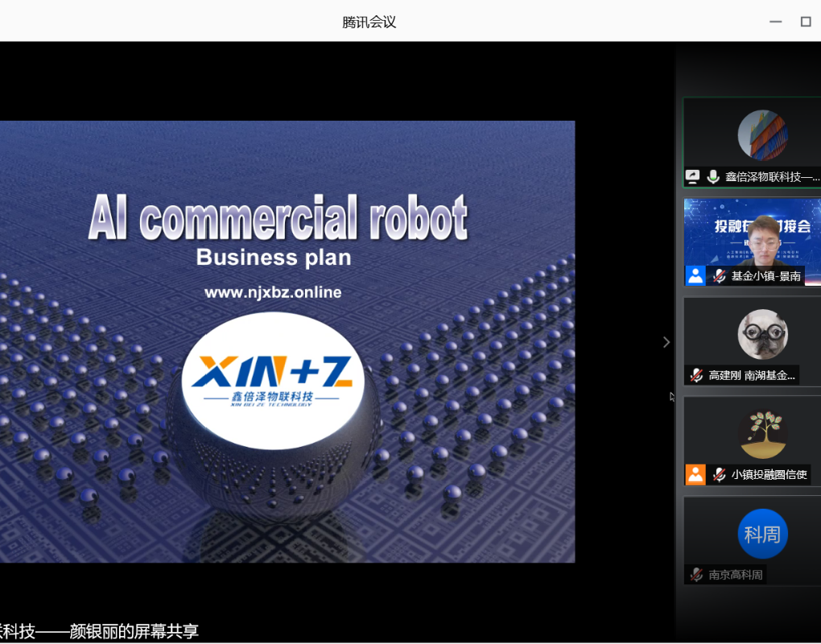Viewport: 821px width, 644px height.
Task: Click the muted mic icon beside 小镇投融圈信使
Action: 720,475
